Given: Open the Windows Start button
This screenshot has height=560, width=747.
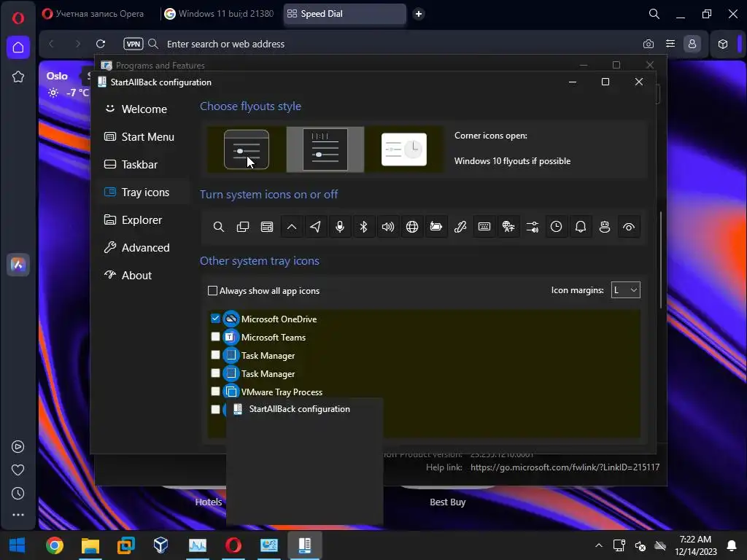Looking at the screenshot, I should [x=18, y=545].
